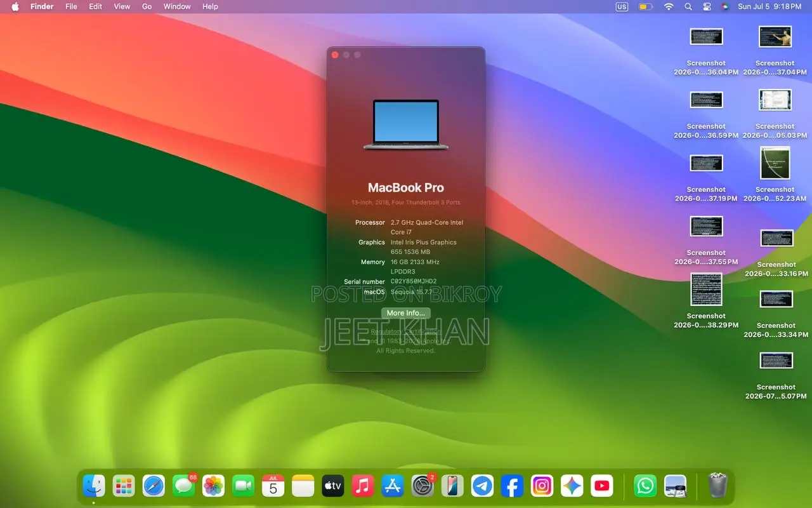The height and width of the screenshot is (508, 812).
Task: Select the Screenshot file ending 05.03 PM
Action: [x=775, y=114]
